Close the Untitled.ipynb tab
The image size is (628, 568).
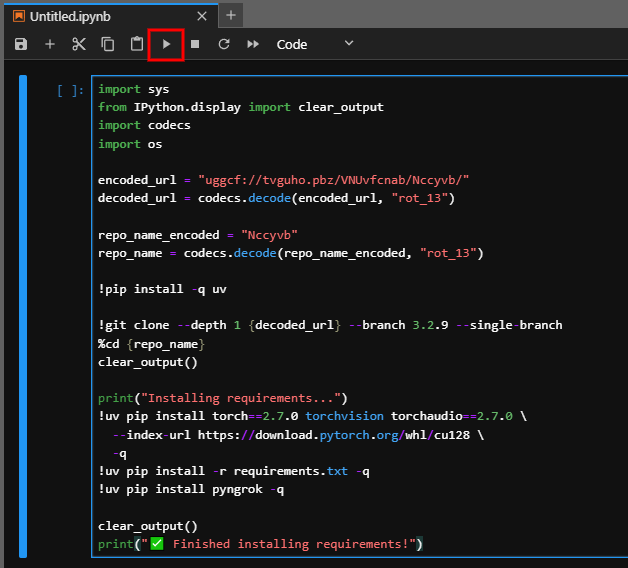[202, 16]
